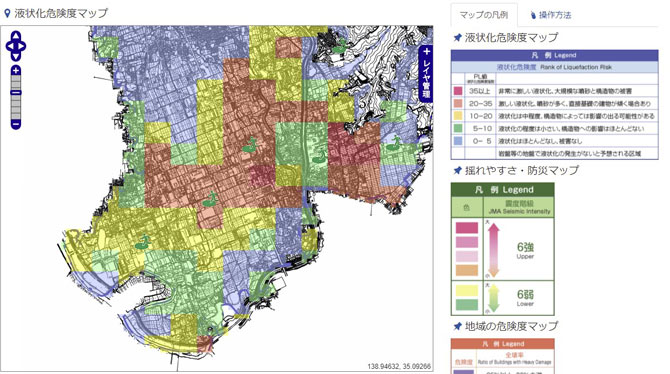This screenshot has width=670, height=374.
Task: Click the zoom slider handle
Action: (16, 93)
